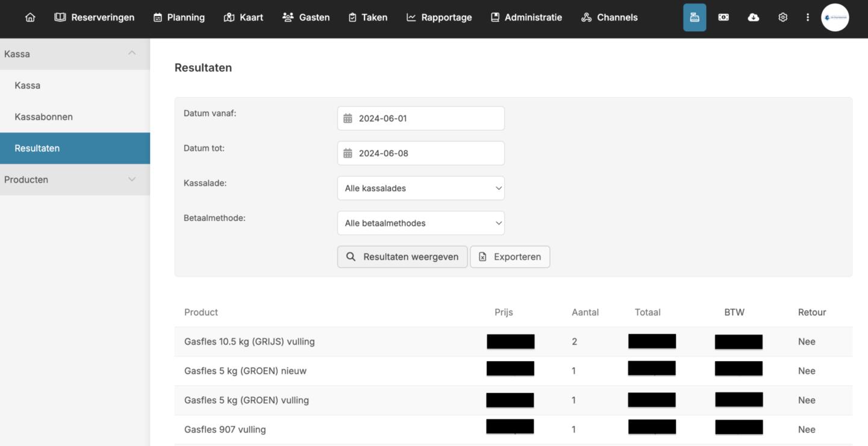The image size is (868, 446).
Task: Open the Kassalade dropdown
Action: [x=420, y=188]
